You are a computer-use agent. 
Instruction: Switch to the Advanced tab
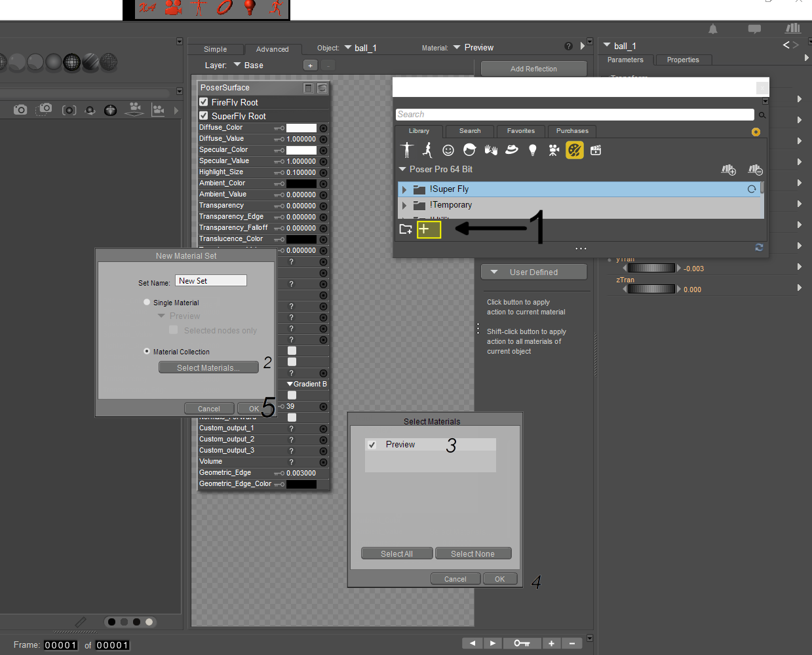pyautogui.click(x=273, y=49)
